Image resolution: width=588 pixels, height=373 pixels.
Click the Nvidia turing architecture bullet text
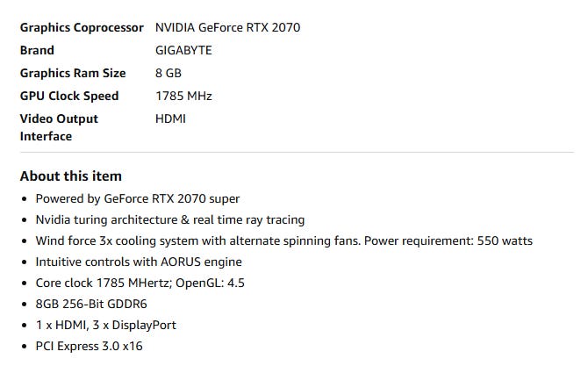[x=170, y=219]
